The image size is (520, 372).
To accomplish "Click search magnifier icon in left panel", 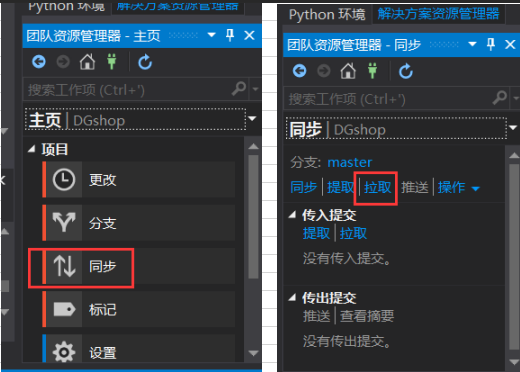I will [x=239, y=89].
